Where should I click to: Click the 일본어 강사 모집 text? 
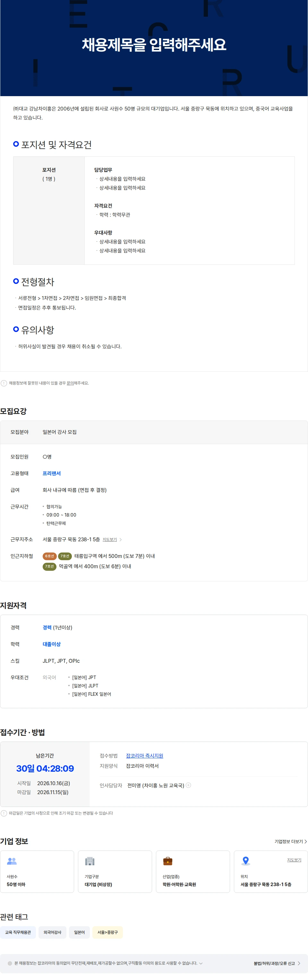click(59, 432)
